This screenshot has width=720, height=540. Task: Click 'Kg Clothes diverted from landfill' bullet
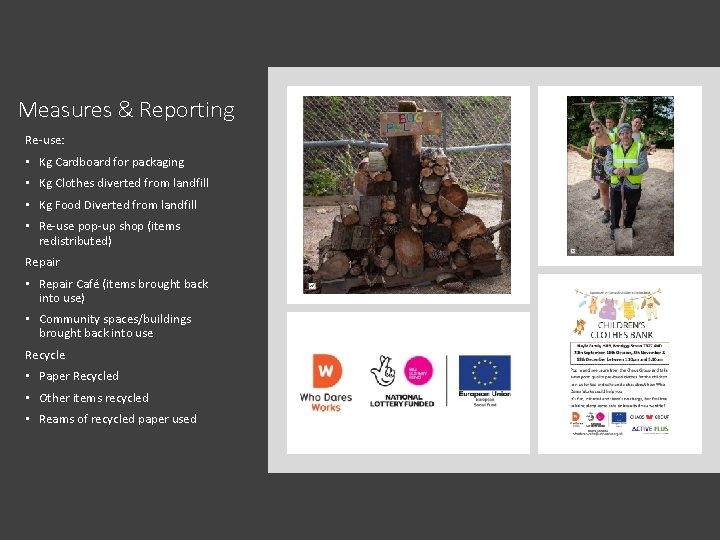tap(124, 183)
